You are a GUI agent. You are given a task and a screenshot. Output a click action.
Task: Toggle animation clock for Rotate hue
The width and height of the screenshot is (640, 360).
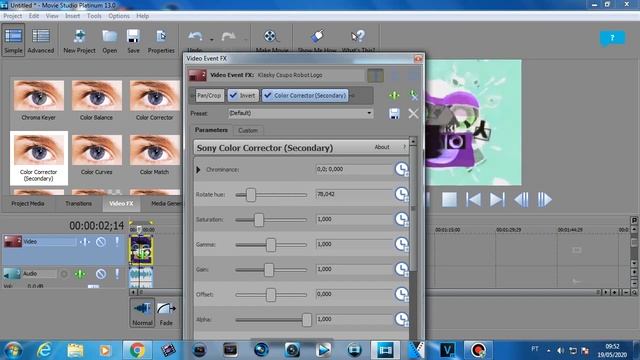(402, 194)
